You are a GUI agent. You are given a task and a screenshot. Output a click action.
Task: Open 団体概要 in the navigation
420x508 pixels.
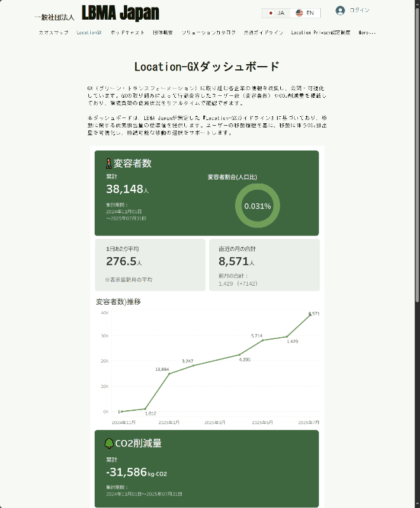tap(163, 33)
